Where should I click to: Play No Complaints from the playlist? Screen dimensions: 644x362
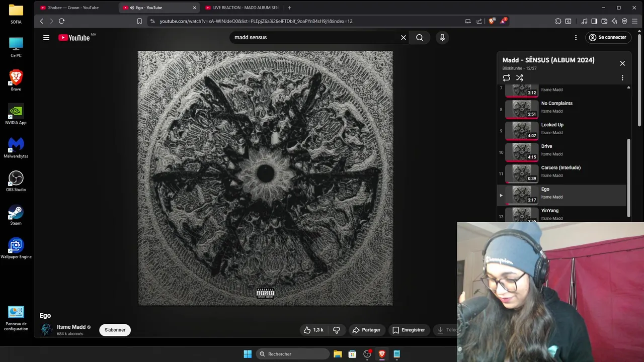point(562,109)
